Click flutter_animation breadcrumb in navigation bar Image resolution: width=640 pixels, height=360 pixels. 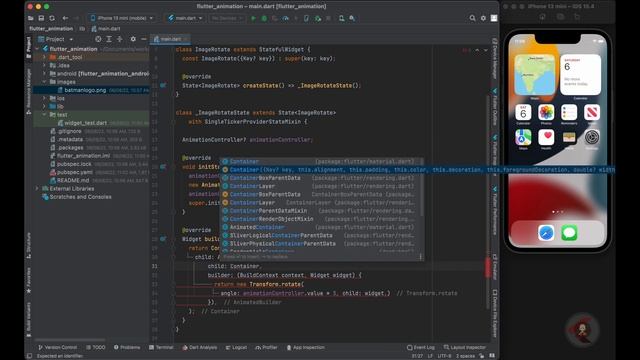point(51,29)
